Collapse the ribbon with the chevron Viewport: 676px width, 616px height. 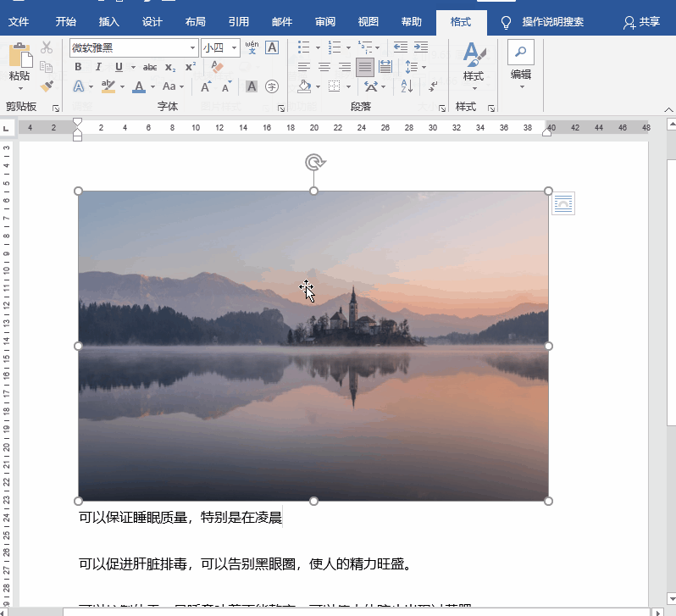click(x=668, y=109)
